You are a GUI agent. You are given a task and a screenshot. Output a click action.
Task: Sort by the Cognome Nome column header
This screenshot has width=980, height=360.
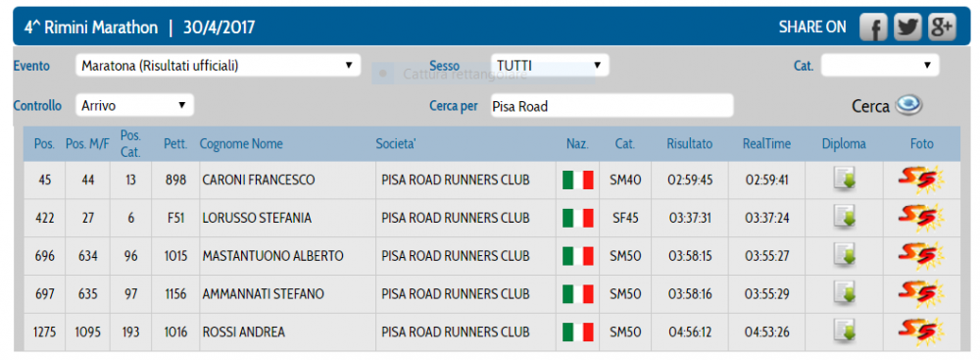coord(241,144)
